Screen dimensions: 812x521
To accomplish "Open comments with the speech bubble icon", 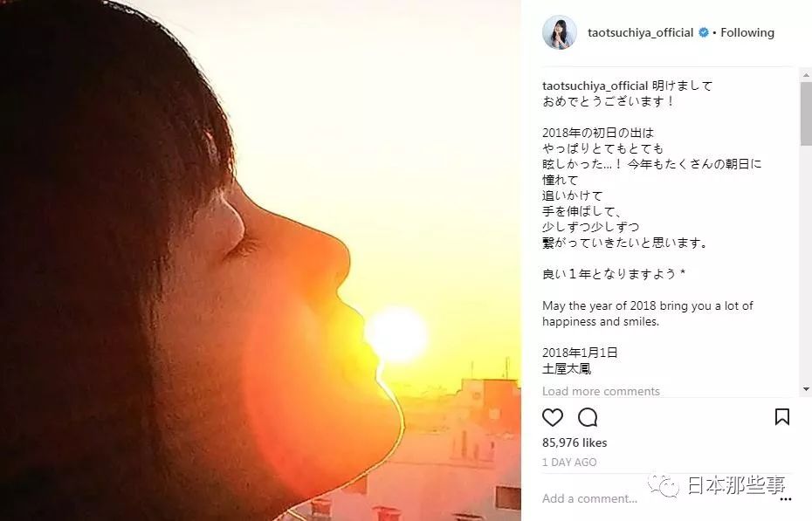I will pyautogui.click(x=588, y=417).
